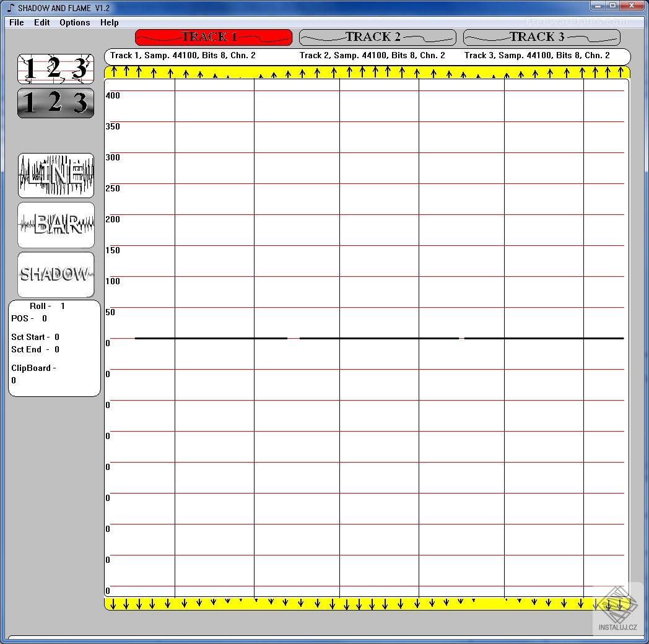This screenshot has width=649, height=644.
Task: Click the Track 3 flat waveform line
Action: click(544, 339)
